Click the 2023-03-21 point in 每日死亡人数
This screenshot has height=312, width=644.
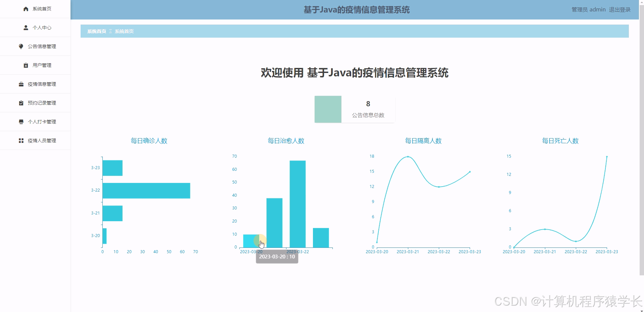coord(545,229)
